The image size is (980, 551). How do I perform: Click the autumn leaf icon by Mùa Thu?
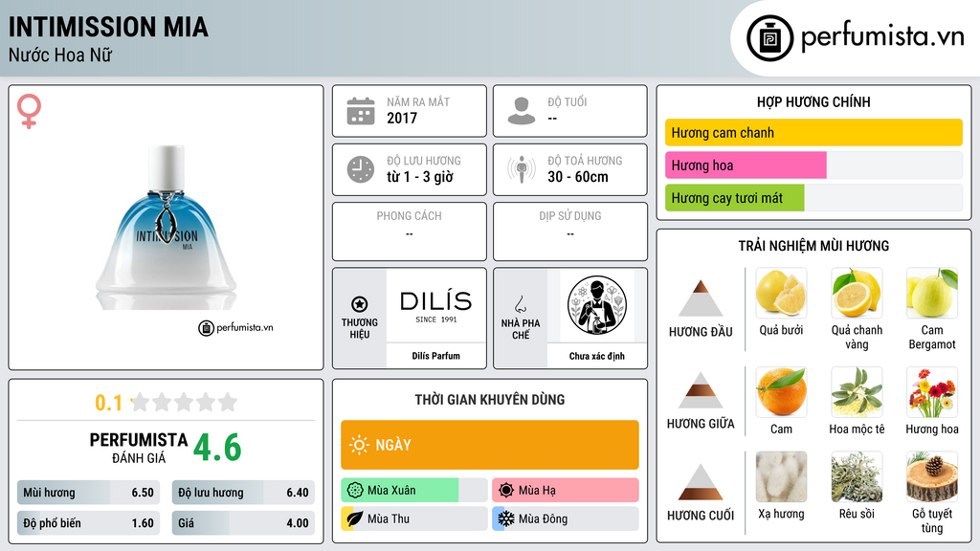tap(354, 519)
